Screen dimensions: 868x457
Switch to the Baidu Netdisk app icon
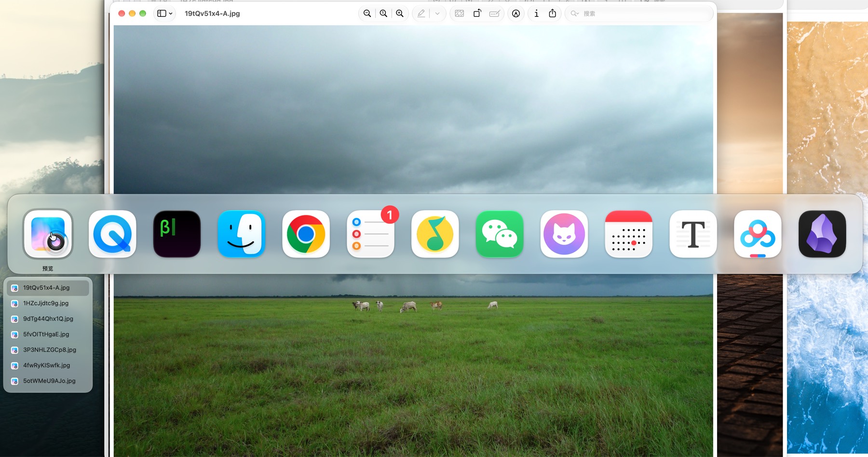758,234
